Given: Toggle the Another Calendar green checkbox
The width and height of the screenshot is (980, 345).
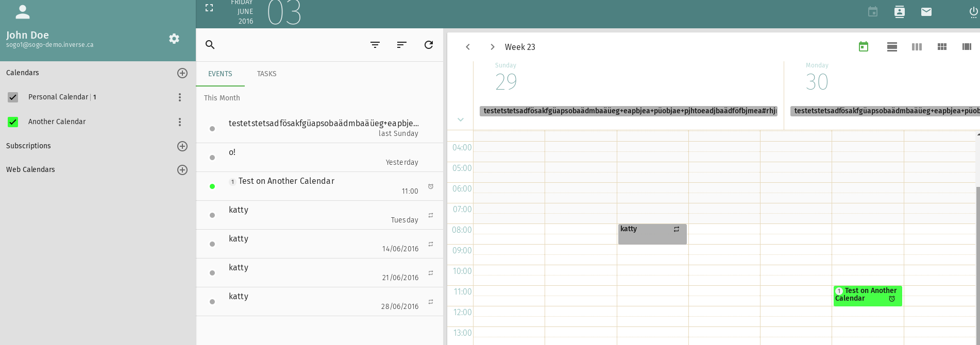Looking at the screenshot, I should click(x=13, y=122).
